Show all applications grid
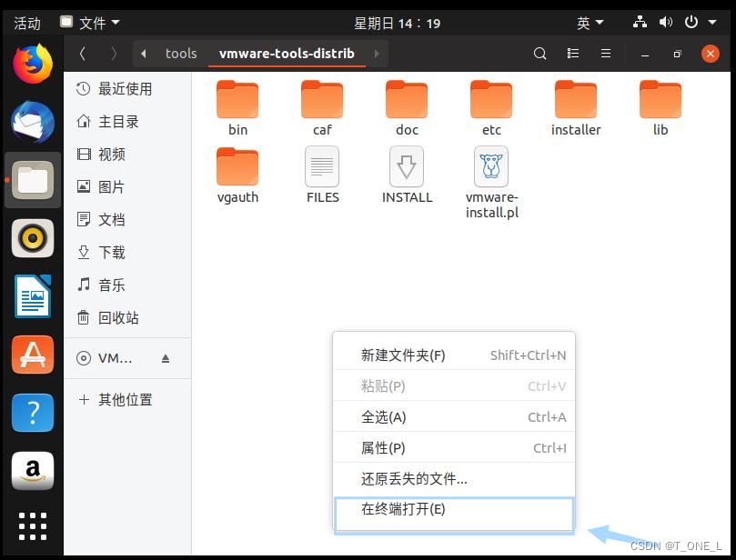The image size is (736, 560). [32, 525]
